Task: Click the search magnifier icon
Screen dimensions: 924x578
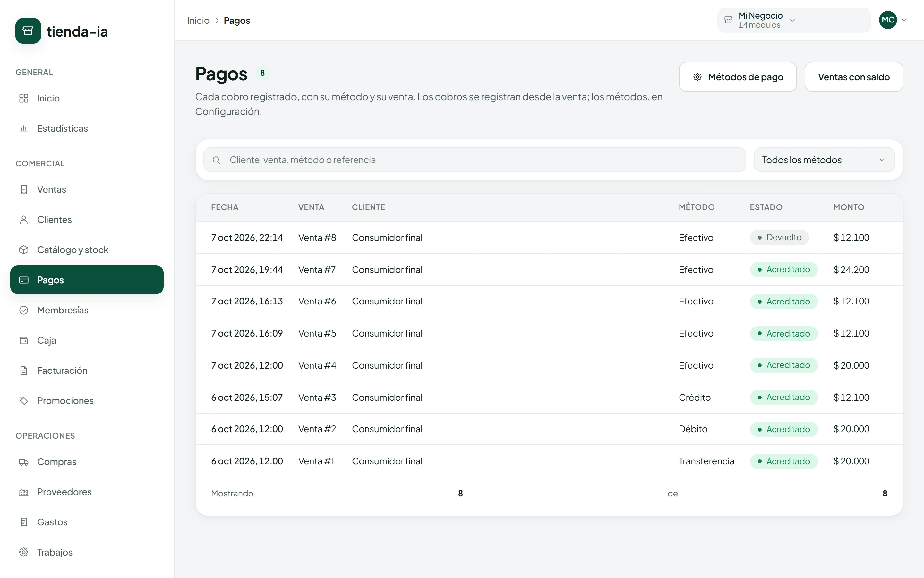Action: coord(217,160)
